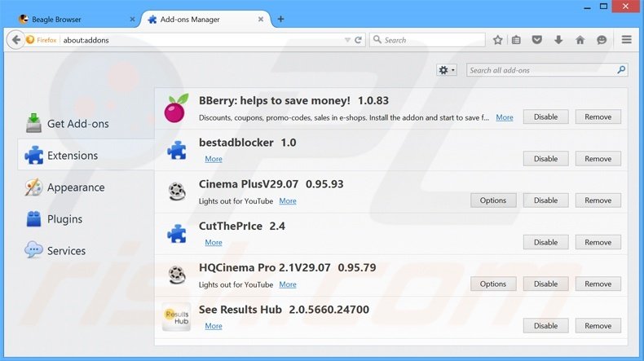Disable See Results Hub
Viewport: 644px width, 361px height.
[x=545, y=326]
